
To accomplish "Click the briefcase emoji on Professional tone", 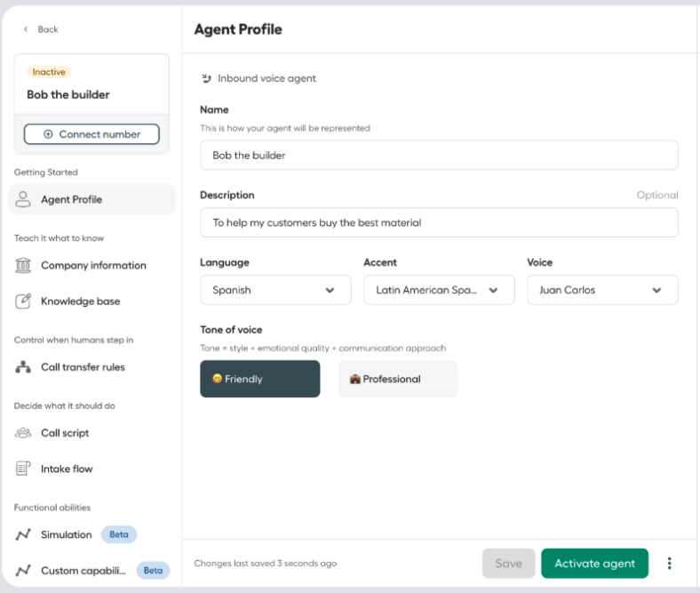I will coord(355,379).
